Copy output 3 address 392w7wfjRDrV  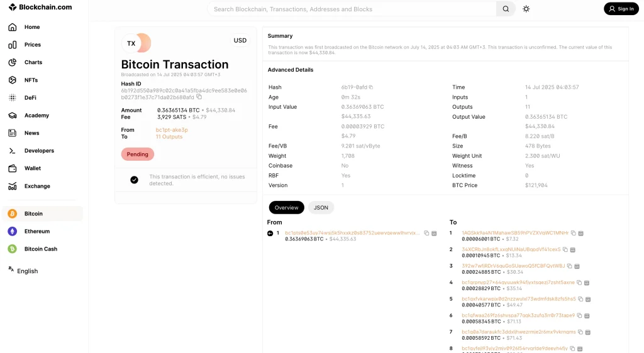[x=569, y=266]
